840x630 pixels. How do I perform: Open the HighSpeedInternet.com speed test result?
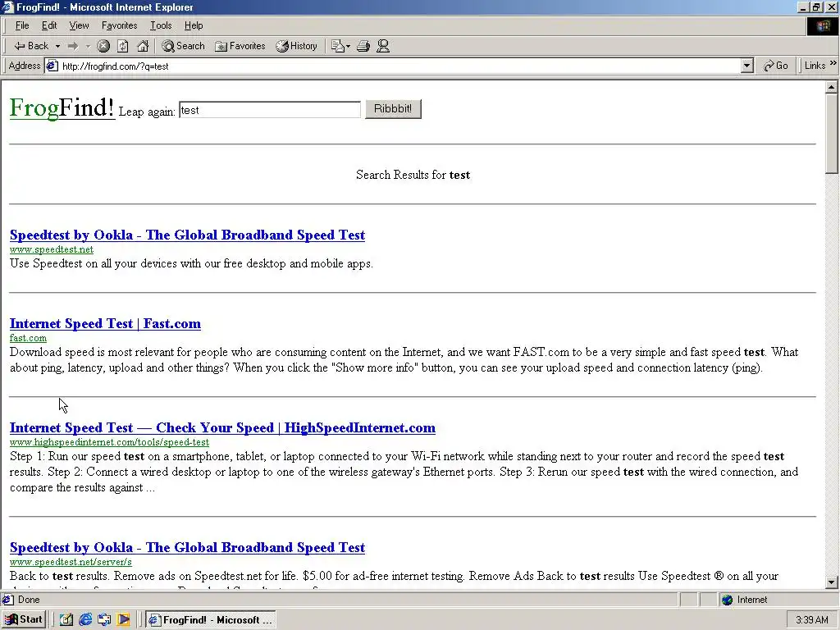pyautogui.click(x=222, y=427)
